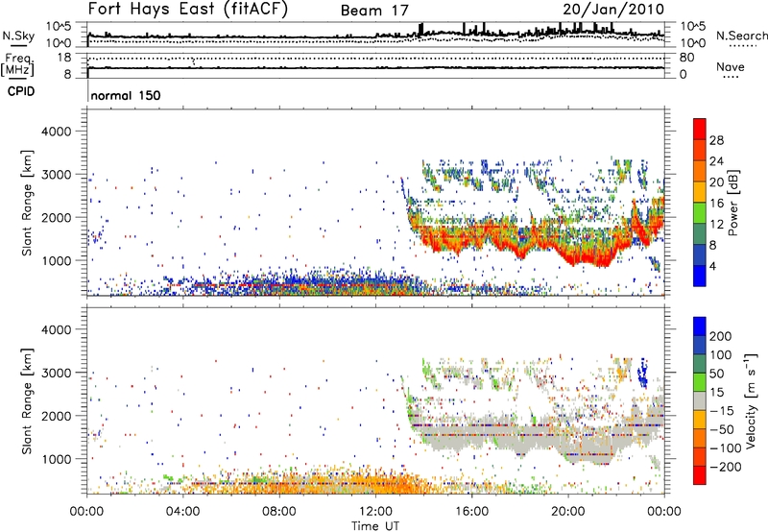Click the '16' label on Power color bar
The height and width of the screenshot is (532, 768).
716,204
